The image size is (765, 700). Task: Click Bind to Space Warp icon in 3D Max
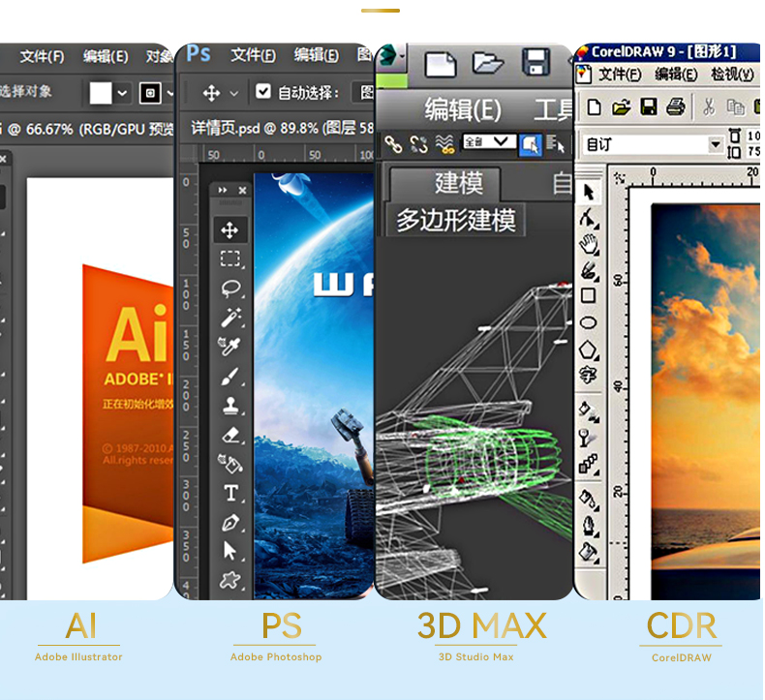point(444,144)
